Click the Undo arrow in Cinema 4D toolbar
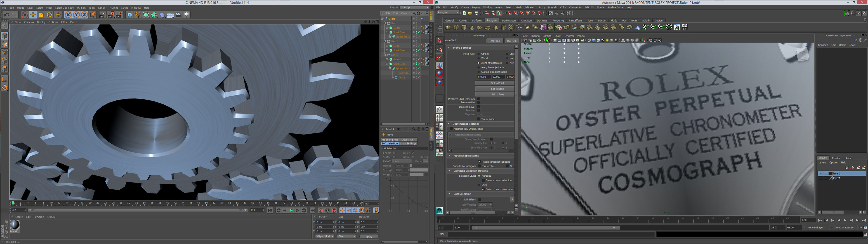Image resolution: width=868 pixels, height=244 pixels. click(6, 15)
